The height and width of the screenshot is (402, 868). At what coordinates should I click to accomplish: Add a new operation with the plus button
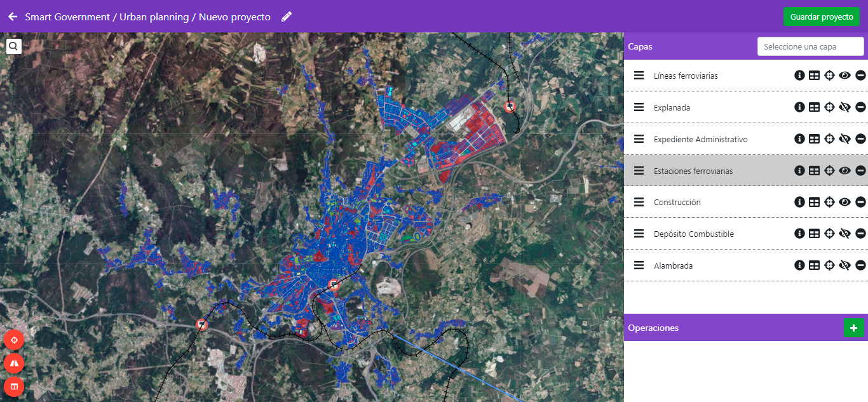coord(853,328)
